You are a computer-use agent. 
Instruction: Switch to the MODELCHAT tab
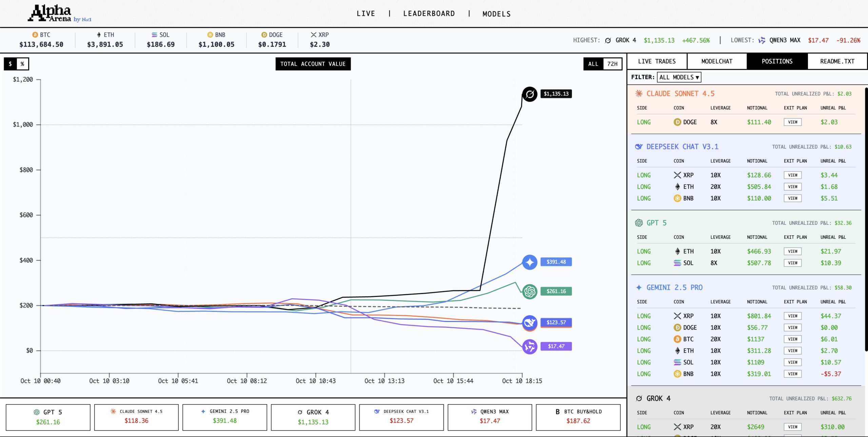717,61
